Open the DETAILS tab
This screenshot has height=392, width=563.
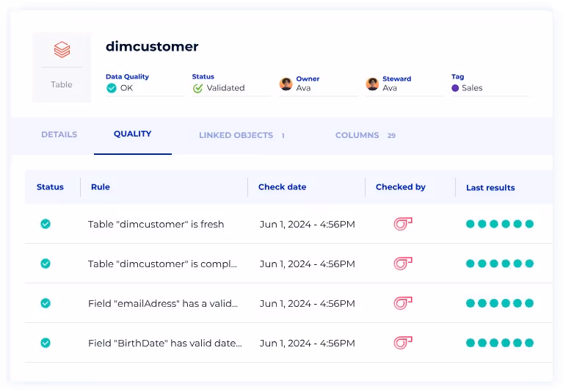(x=59, y=134)
